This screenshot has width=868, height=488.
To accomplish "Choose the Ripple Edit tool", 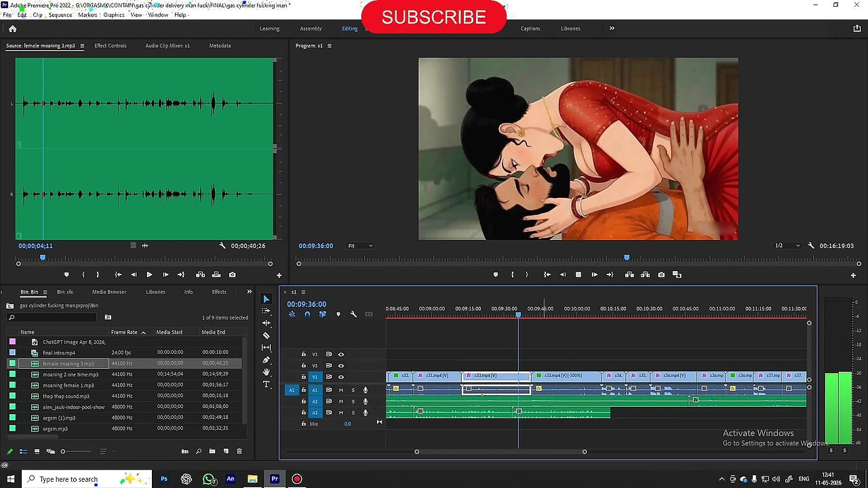I will coord(266,323).
